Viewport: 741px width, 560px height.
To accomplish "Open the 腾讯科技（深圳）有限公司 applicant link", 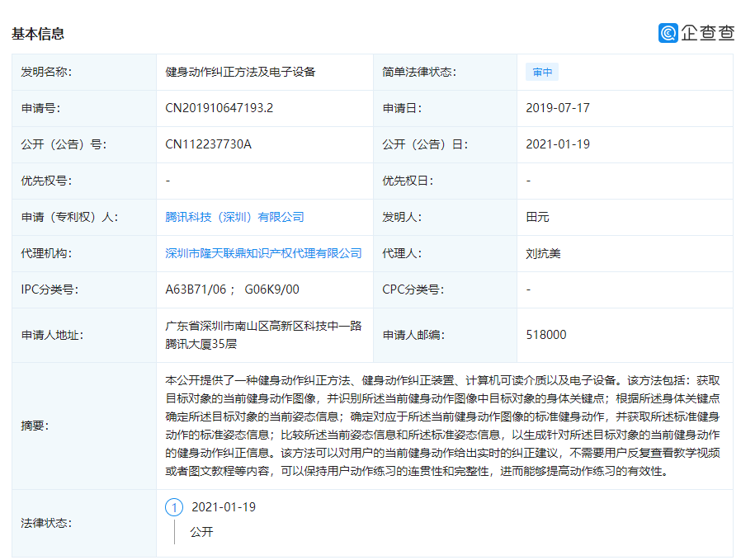I will (234, 217).
